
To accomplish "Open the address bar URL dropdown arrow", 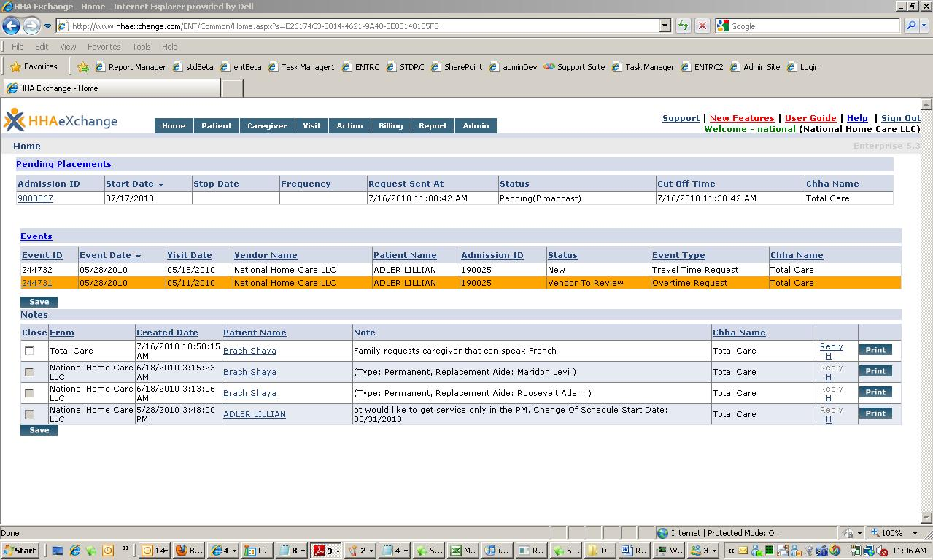I will 665,26.
